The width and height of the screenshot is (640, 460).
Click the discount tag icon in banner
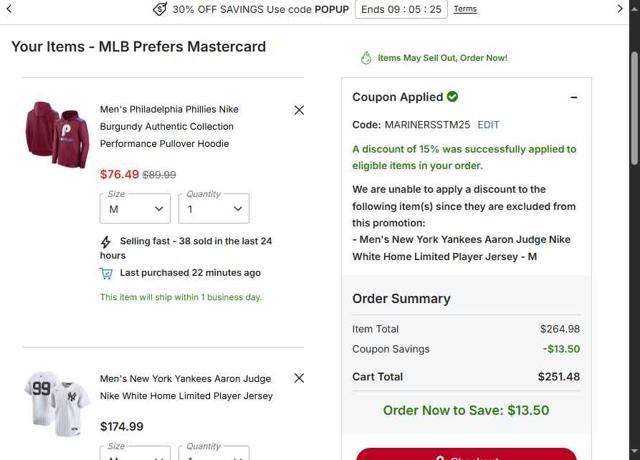[159, 9]
